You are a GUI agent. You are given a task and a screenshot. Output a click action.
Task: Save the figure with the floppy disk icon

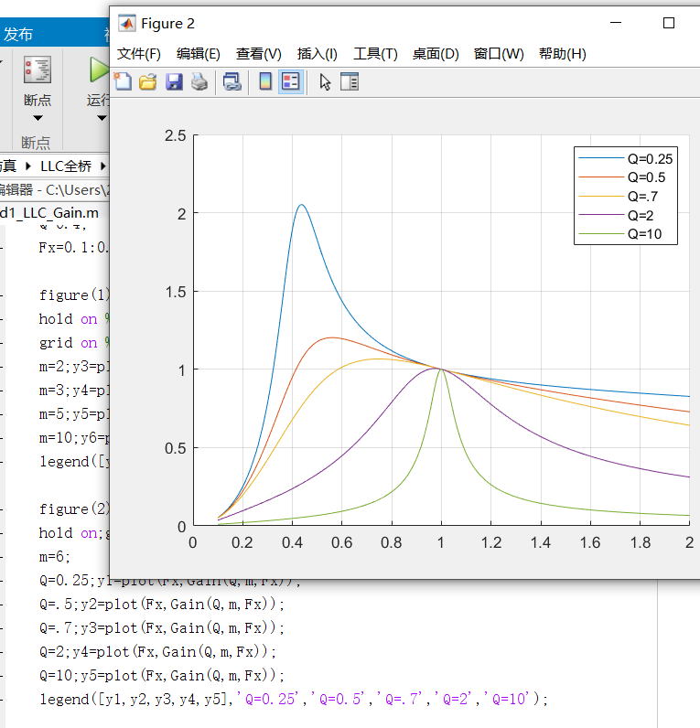point(174,81)
